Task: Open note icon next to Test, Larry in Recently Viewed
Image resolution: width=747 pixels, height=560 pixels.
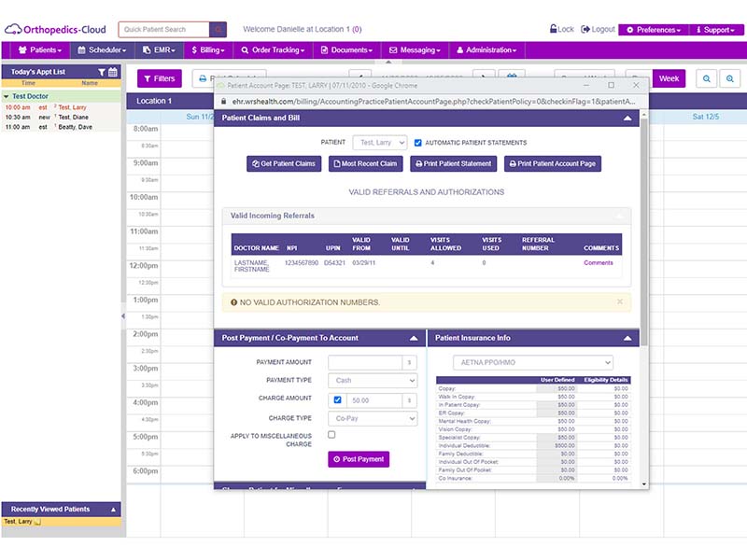Action: [37, 522]
